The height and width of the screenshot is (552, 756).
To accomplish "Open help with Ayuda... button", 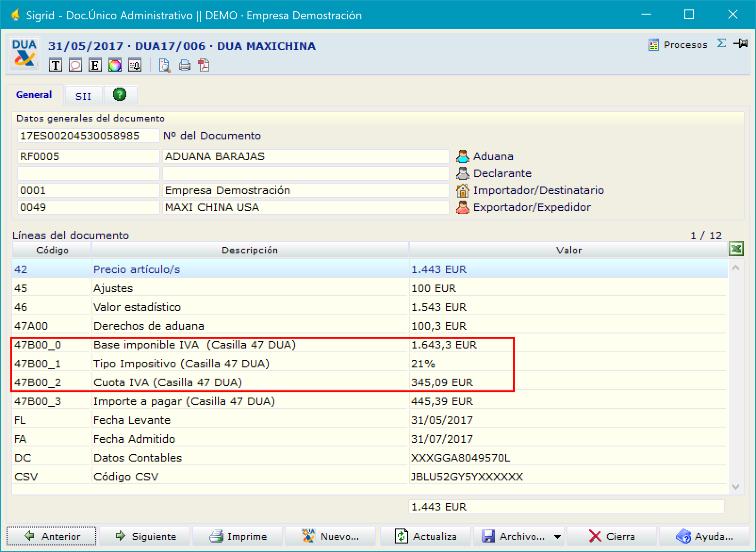I will click(x=705, y=536).
